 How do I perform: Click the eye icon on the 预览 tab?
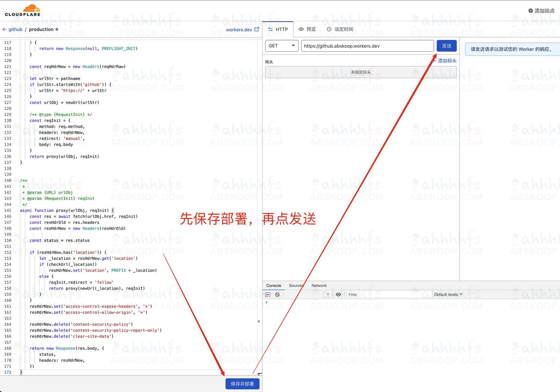pyautogui.click(x=301, y=29)
